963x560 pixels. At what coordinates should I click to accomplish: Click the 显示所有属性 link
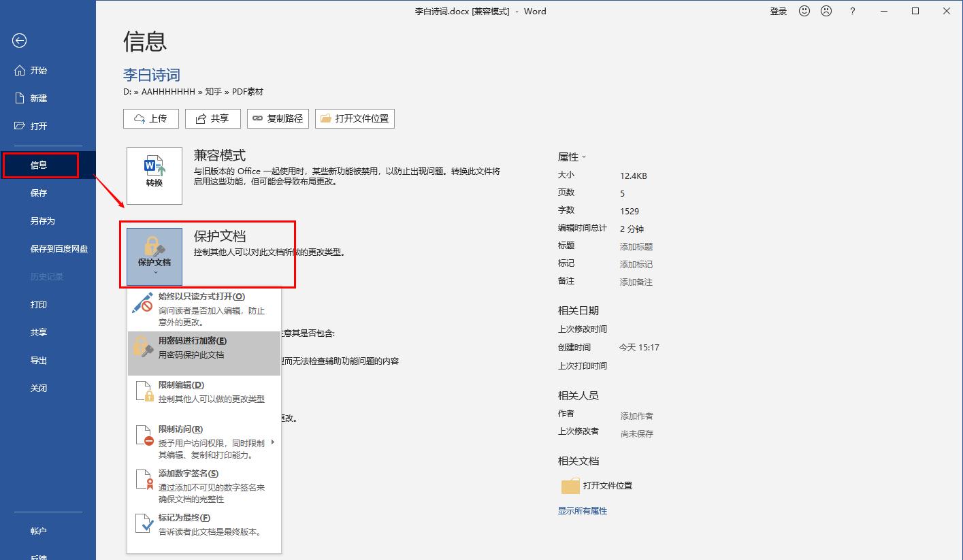582,510
